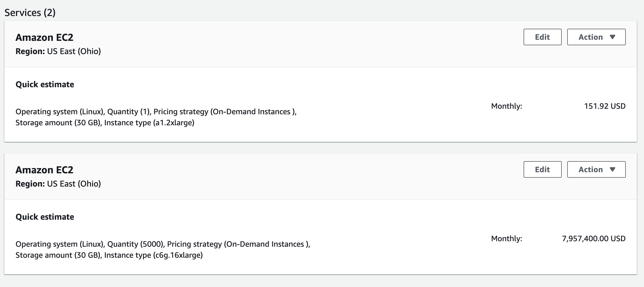Edit the a1.2xlarge EC2 service
644x287 pixels.
542,37
